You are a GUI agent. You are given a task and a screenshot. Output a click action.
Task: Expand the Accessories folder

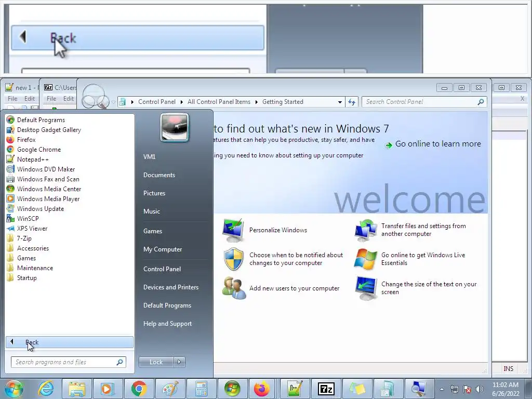[33, 248]
